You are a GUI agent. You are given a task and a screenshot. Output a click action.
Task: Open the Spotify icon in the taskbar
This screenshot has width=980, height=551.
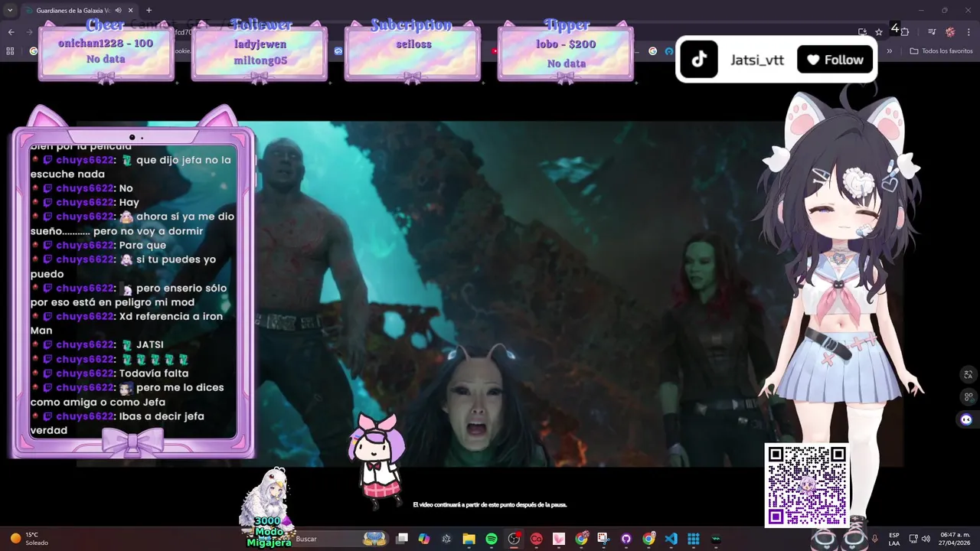click(x=492, y=539)
